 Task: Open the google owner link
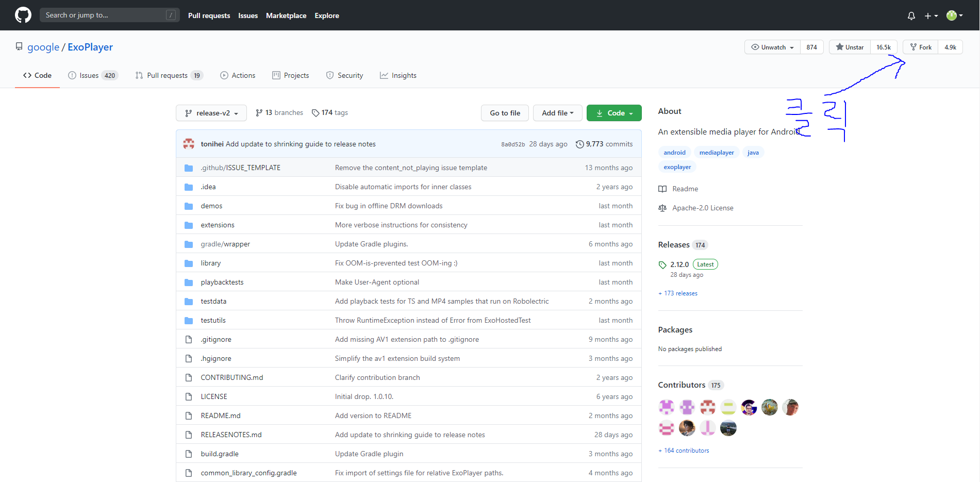(43, 47)
